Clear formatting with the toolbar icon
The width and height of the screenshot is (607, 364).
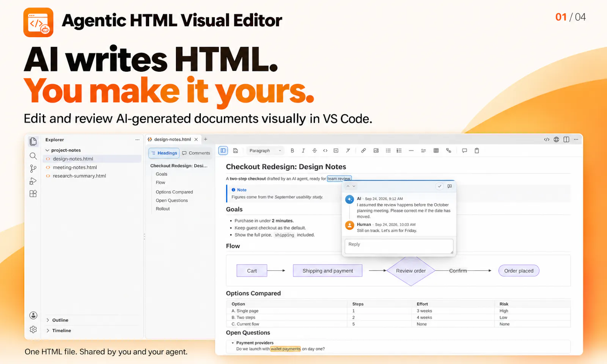(348, 151)
